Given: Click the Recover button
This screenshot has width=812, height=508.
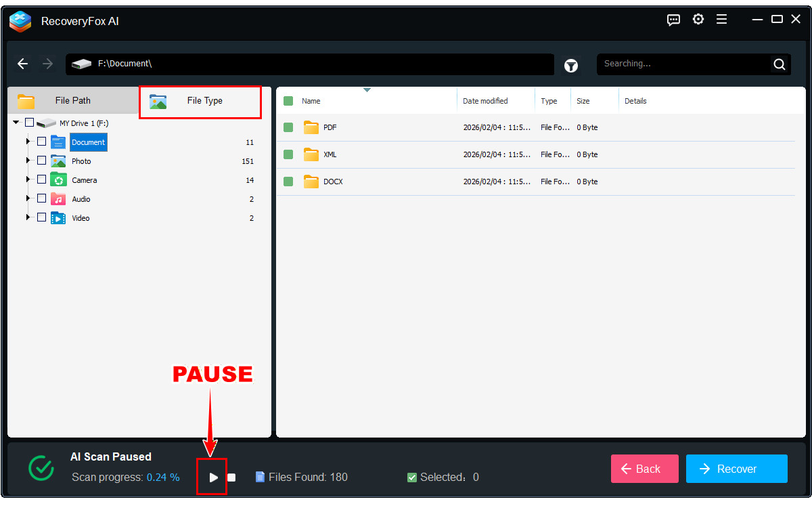Looking at the screenshot, I should (x=736, y=469).
